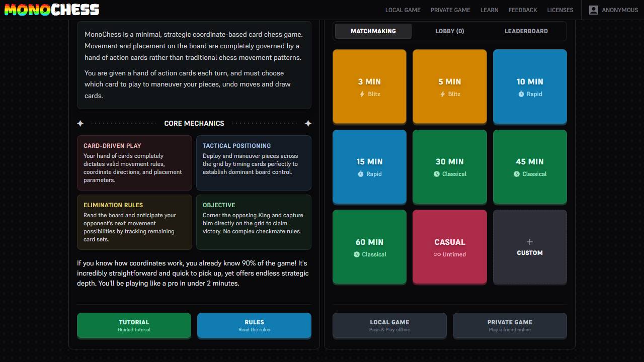The height and width of the screenshot is (362, 644).
Task: Click the Elimination Rules mechanic card
Action: coord(134,222)
